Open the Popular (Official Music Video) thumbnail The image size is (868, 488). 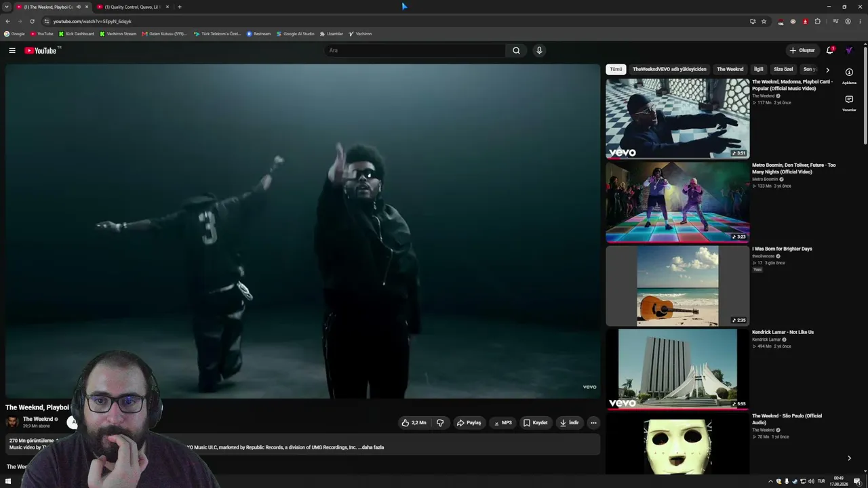click(677, 119)
